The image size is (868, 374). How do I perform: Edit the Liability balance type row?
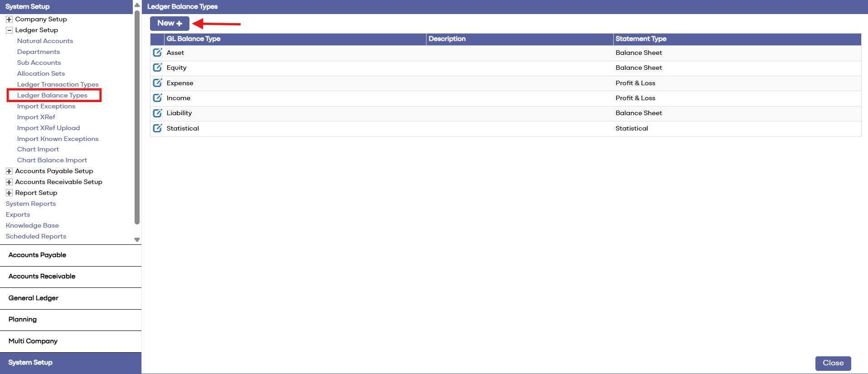tap(157, 113)
